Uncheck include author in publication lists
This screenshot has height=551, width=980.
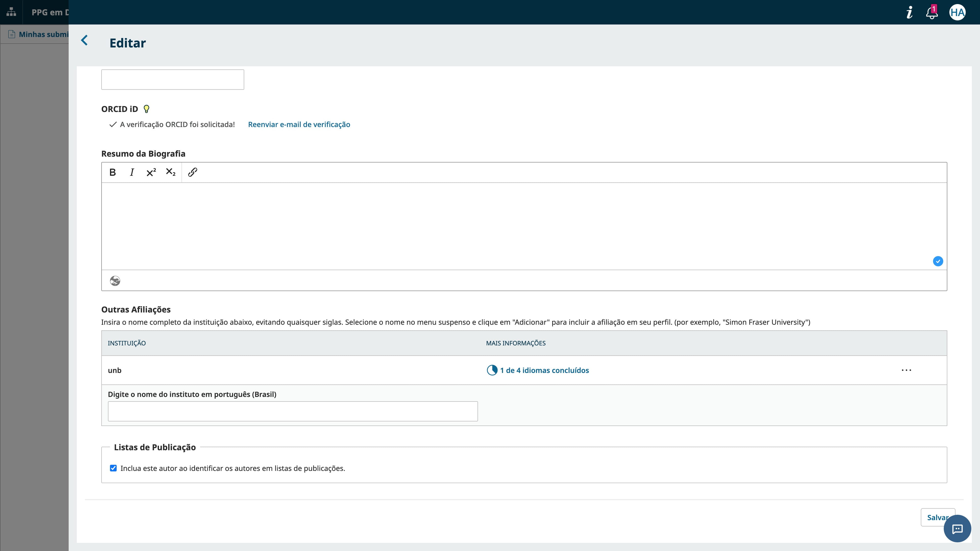113,468
